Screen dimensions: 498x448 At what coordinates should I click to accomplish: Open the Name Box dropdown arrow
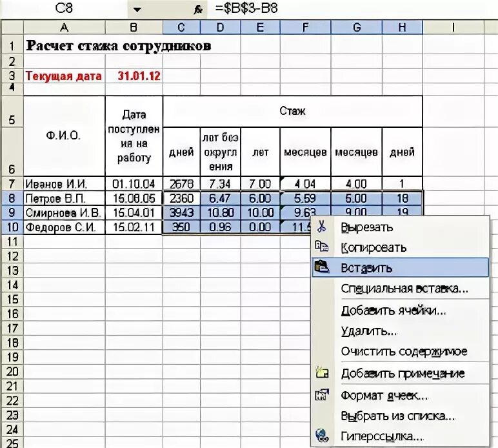tap(137, 10)
